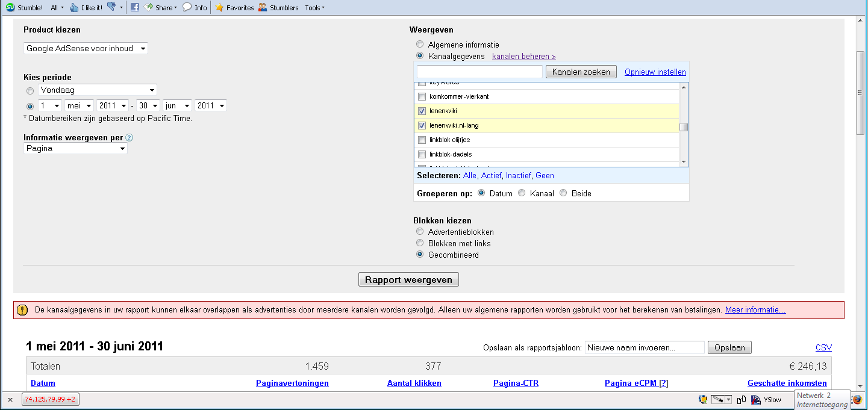Select Alle channels link
Screen dimensions: 868x410
tap(469, 175)
